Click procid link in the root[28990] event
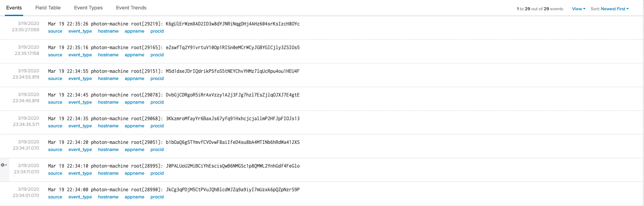The image size is (644, 206). [157, 197]
